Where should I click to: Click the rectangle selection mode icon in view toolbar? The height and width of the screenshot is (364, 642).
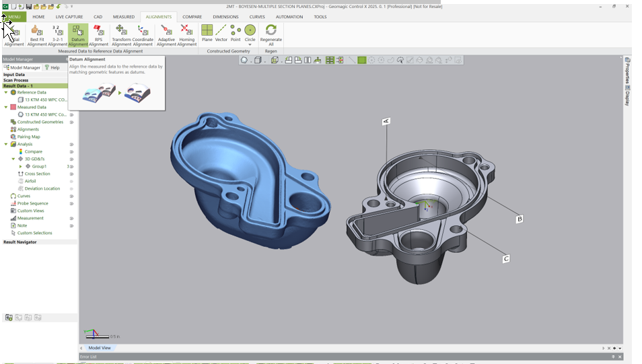tap(361, 60)
